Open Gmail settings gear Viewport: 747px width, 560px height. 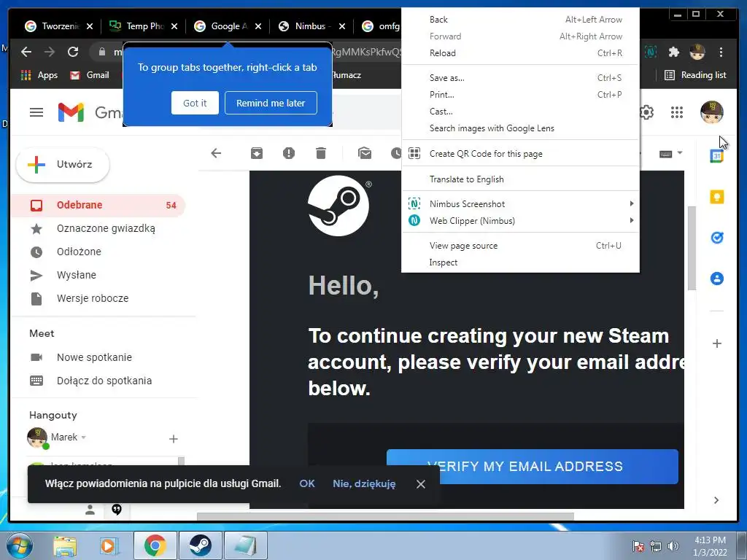click(646, 112)
